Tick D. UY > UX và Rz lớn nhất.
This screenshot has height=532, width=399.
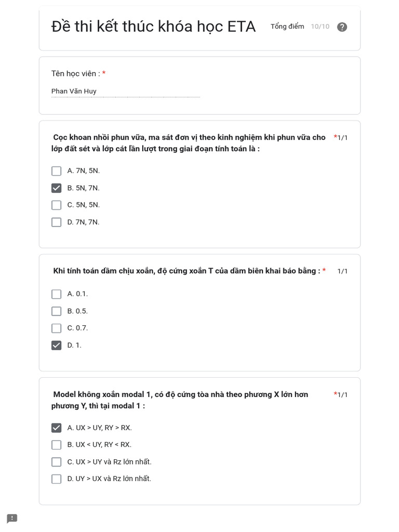57,479
